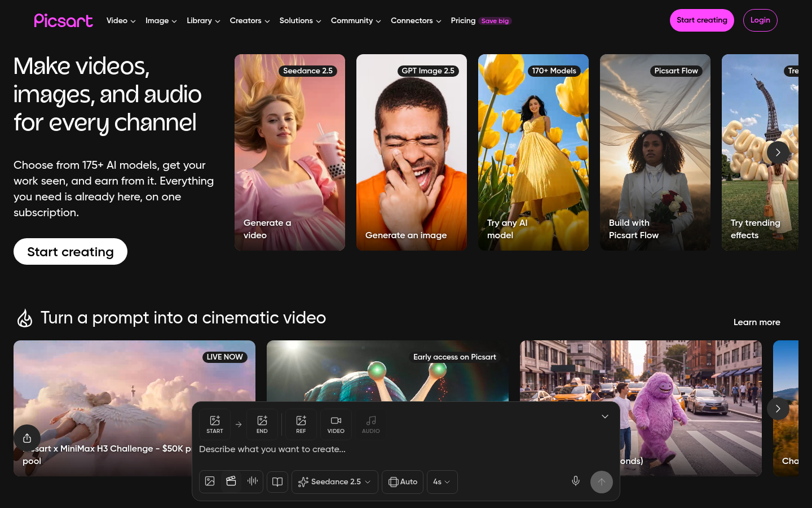Add a START frame image
The width and height of the screenshot is (812, 508).
tap(215, 424)
